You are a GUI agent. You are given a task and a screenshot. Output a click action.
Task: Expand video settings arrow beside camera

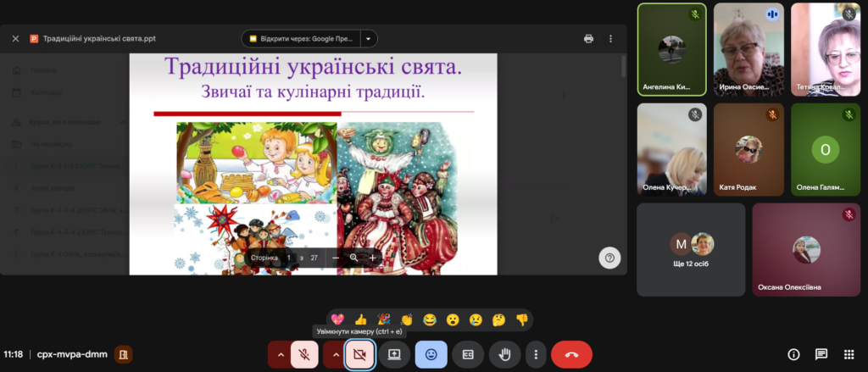tap(334, 354)
